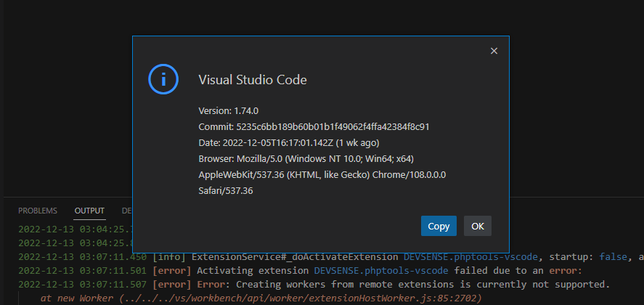Click the Version: 1.74.0 line

(x=229, y=110)
